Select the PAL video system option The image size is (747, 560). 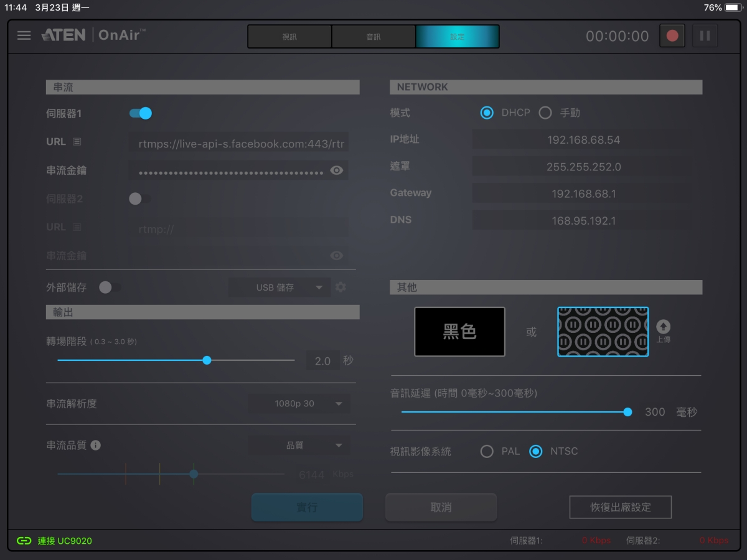487,452
